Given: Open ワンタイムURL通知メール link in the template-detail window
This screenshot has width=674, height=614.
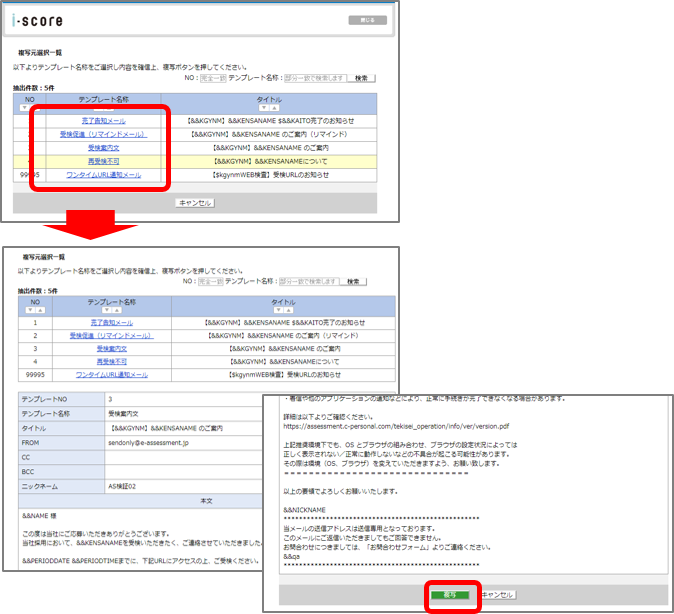Looking at the screenshot, I should coord(112,375).
